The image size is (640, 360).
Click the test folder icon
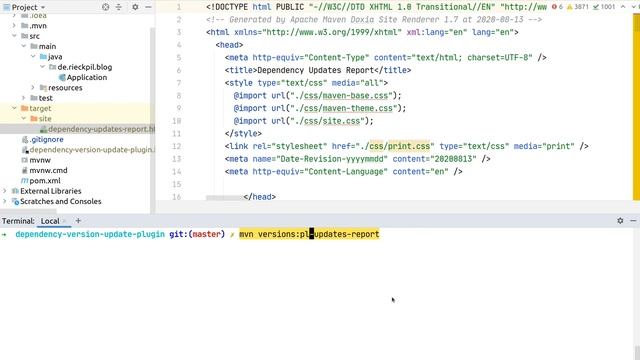coord(34,98)
